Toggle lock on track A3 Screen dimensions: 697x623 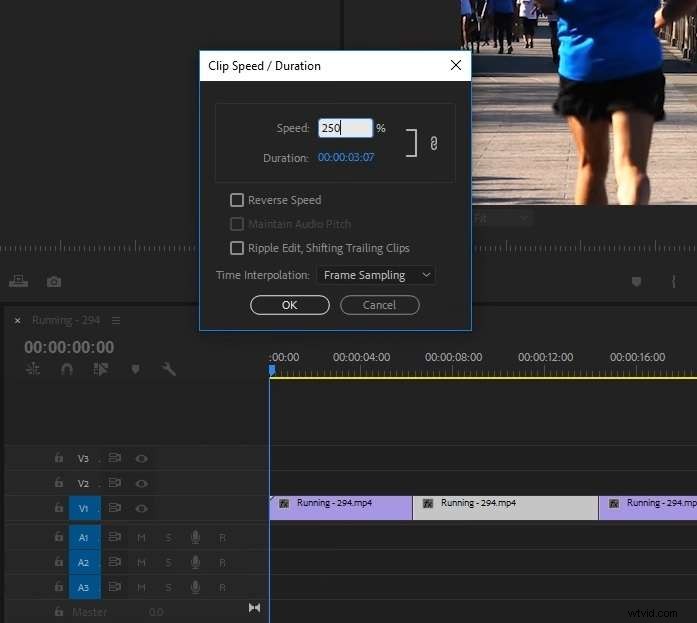[59, 586]
